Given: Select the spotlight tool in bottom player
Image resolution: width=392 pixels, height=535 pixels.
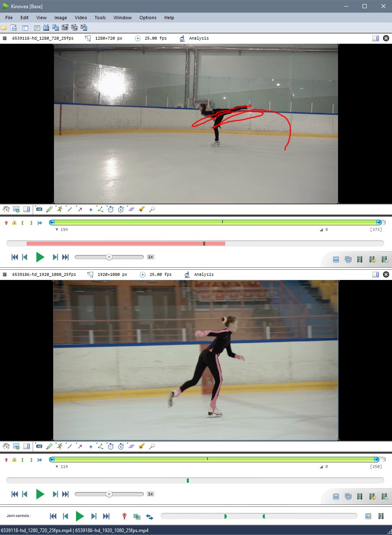Looking at the screenshot, I should 141,446.
